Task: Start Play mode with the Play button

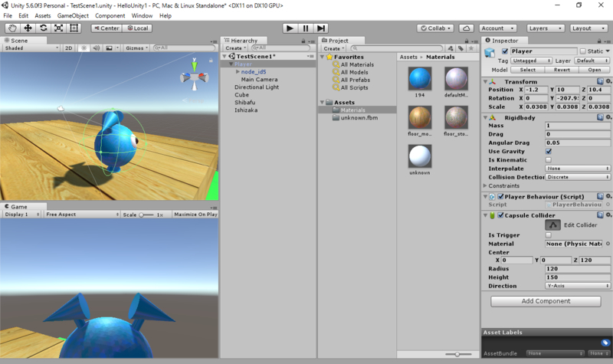Action: tap(290, 28)
